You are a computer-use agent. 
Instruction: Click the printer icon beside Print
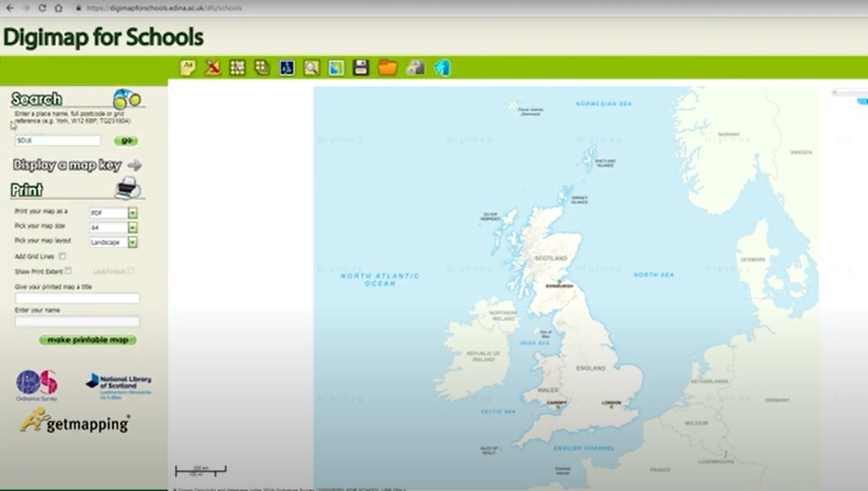point(128,187)
